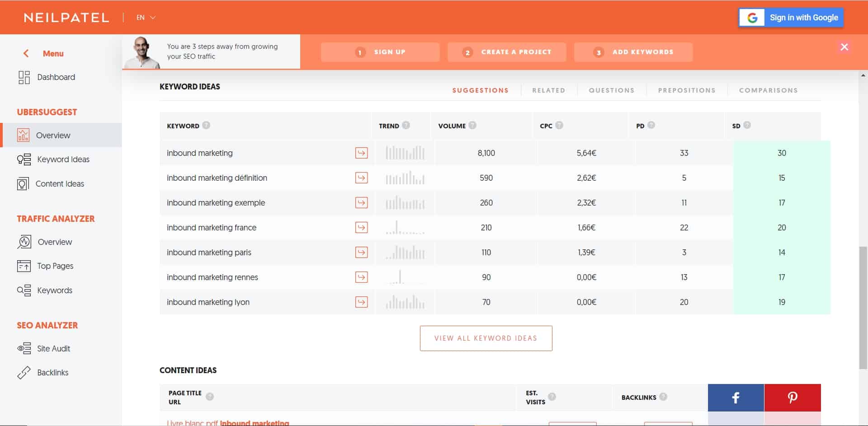Click the volume value 8,100

tap(486, 153)
